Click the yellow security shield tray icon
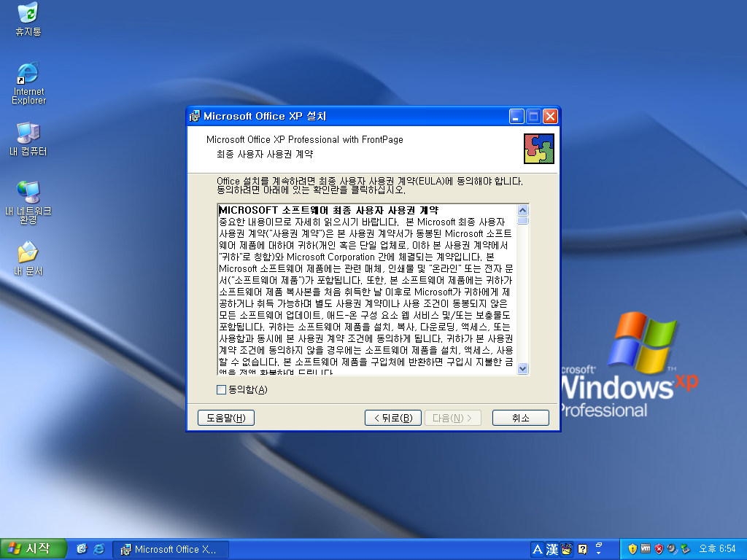The width and height of the screenshot is (747, 560). click(632, 549)
